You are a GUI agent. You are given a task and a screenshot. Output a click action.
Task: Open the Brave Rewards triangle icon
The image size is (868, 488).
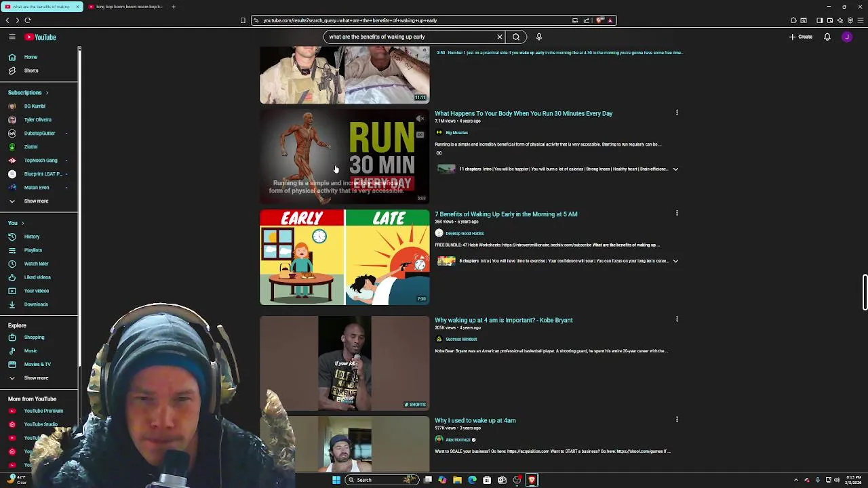point(610,20)
